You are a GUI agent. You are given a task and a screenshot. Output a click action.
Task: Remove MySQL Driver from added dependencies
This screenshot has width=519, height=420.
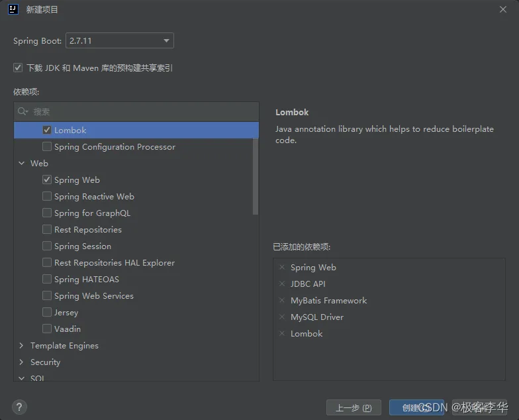pyautogui.click(x=282, y=317)
